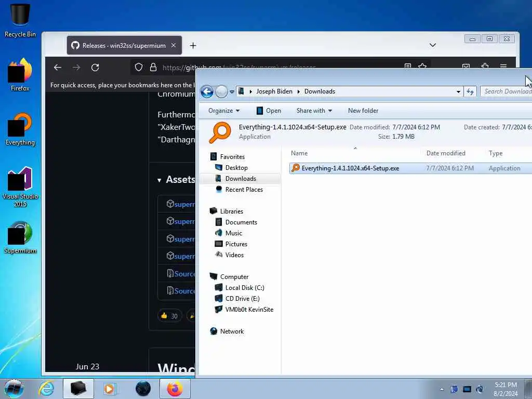
Task: Open the Share with dropdown menu
Action: pos(314,111)
